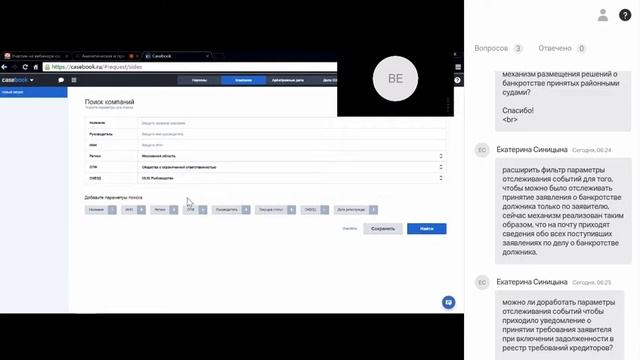The image size is (640, 360).
Task: Open the blue chat widget button
Action: coord(449,302)
